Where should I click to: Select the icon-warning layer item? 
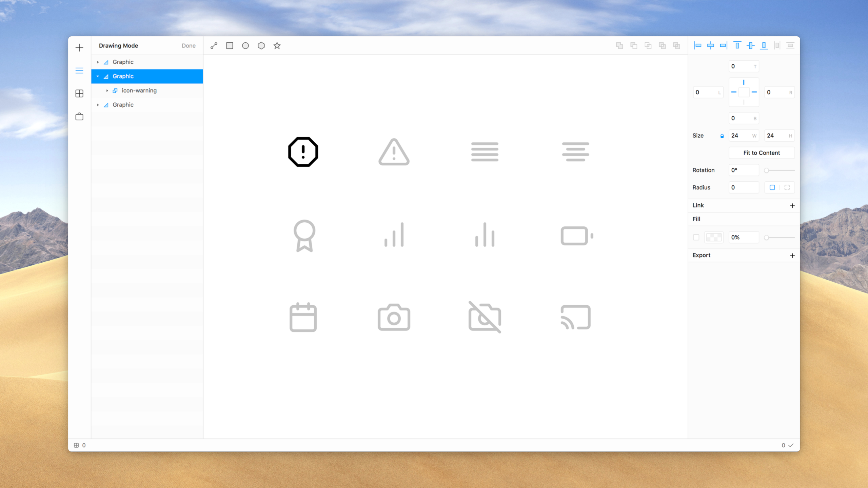click(139, 90)
